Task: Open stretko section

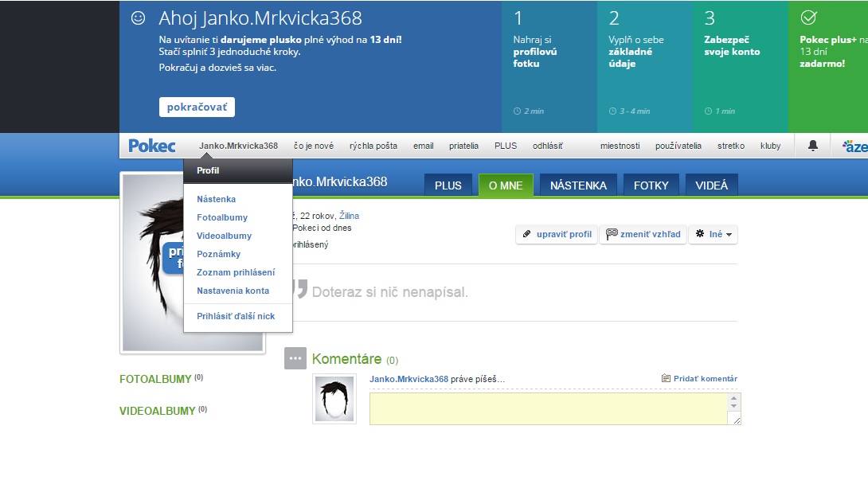Action: pos(731,146)
